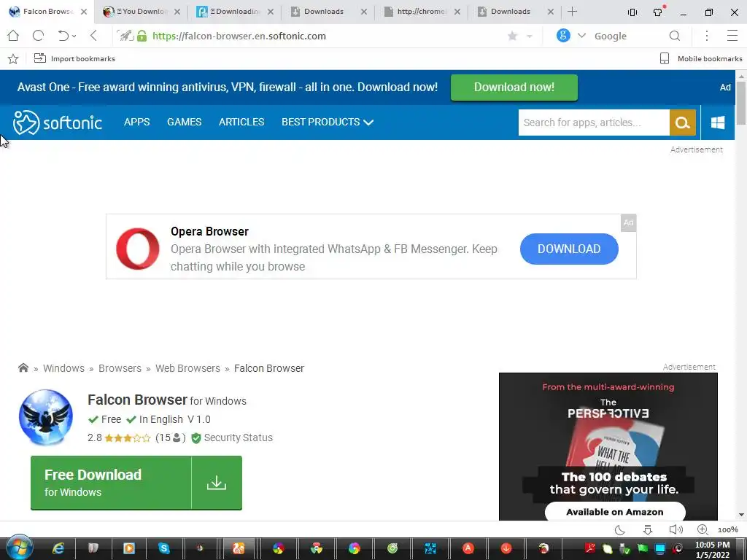Viewport: 747px width, 560px height.
Task: Click the Security Status shield link
Action: pos(232,437)
